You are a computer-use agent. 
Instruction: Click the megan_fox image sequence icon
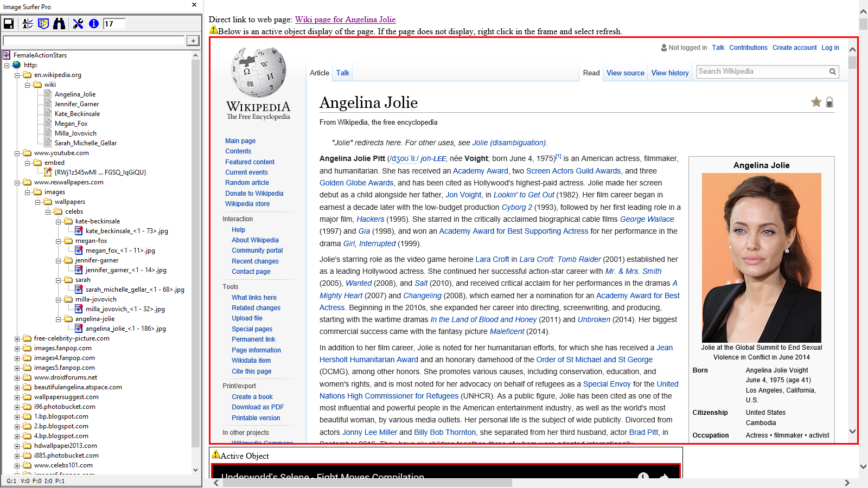(x=79, y=250)
